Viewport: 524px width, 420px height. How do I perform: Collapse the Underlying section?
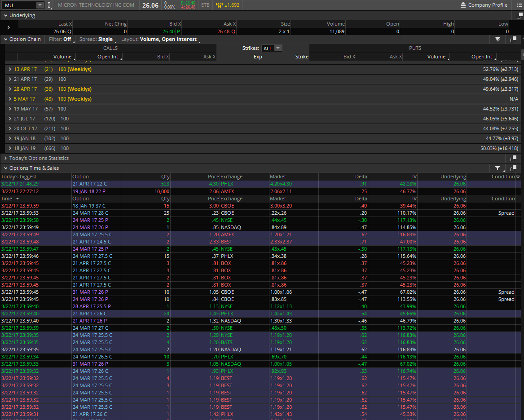pyautogui.click(x=5, y=16)
